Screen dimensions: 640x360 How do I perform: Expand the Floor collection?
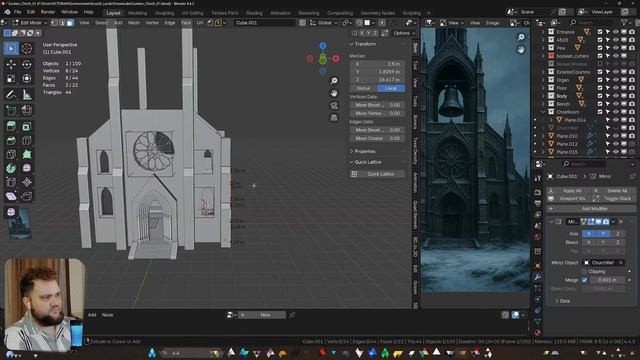(543, 88)
